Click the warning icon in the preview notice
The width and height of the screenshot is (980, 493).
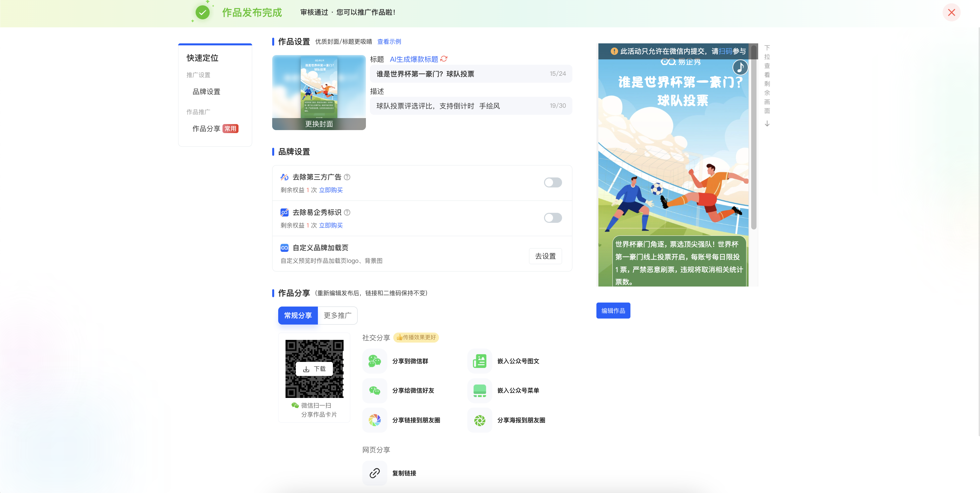[x=614, y=51]
